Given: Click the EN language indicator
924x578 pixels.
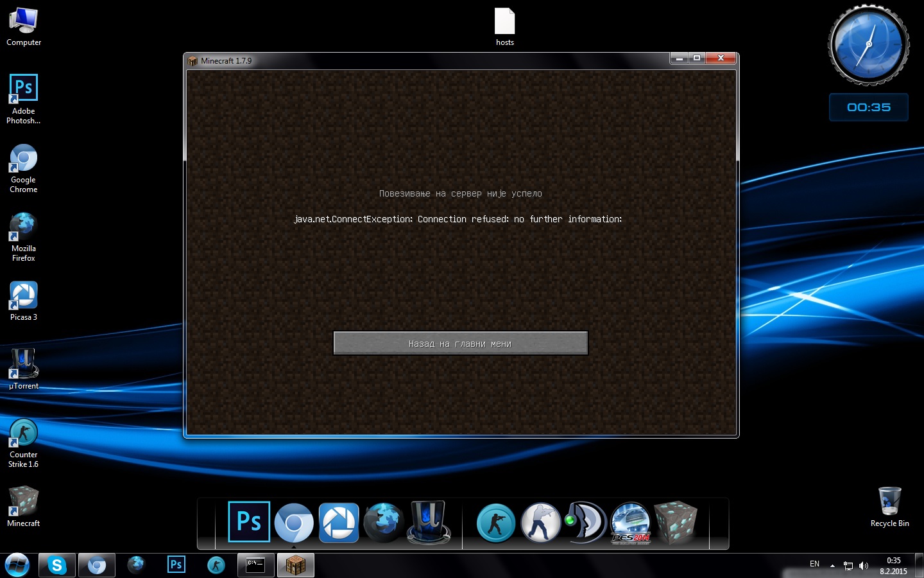Looking at the screenshot, I should (x=814, y=564).
